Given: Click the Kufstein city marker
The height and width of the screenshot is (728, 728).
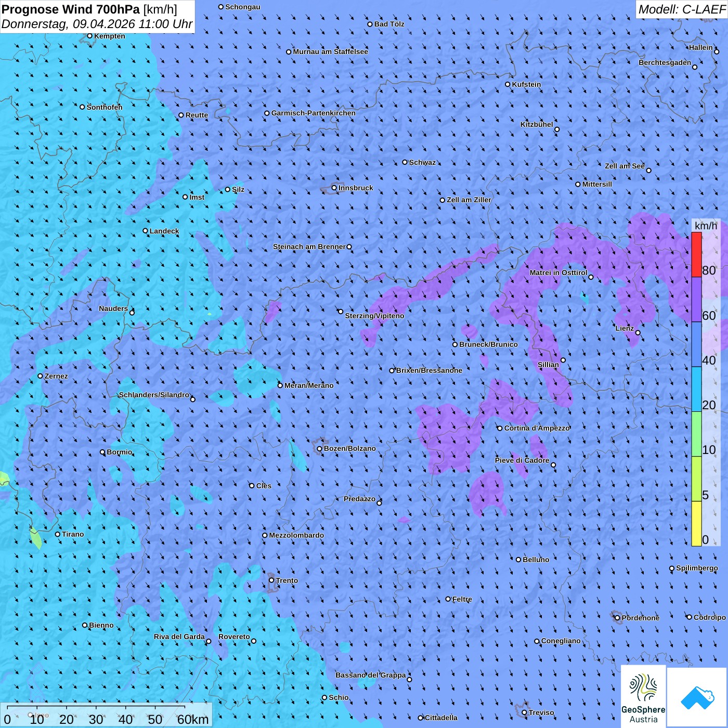Looking at the screenshot, I should (508, 84).
